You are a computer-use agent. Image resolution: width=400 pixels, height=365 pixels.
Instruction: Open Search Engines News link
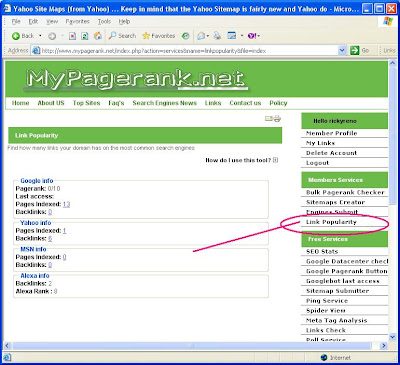click(165, 103)
